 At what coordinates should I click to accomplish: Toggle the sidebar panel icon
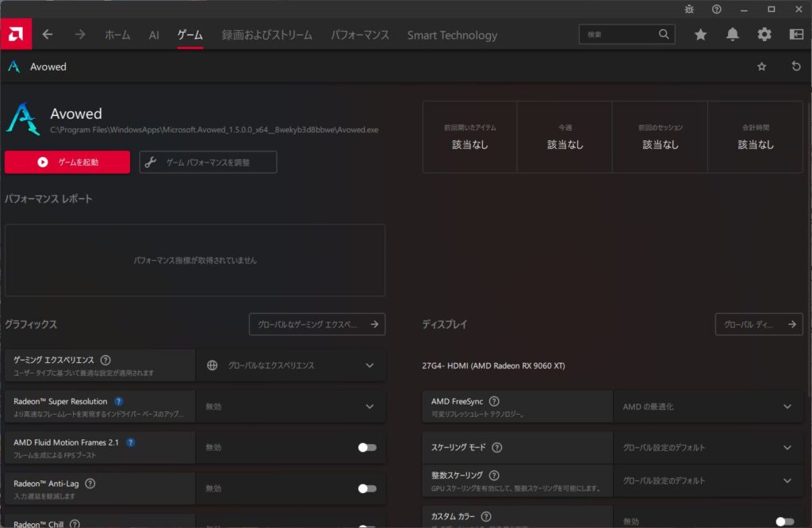point(796,35)
